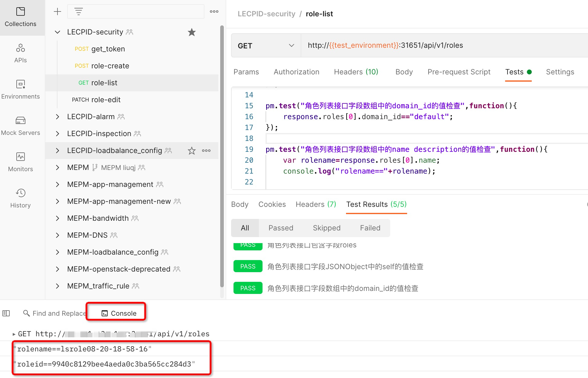The image size is (588, 378).
Task: Open the Monitors sidebar section
Action: tap(21, 162)
